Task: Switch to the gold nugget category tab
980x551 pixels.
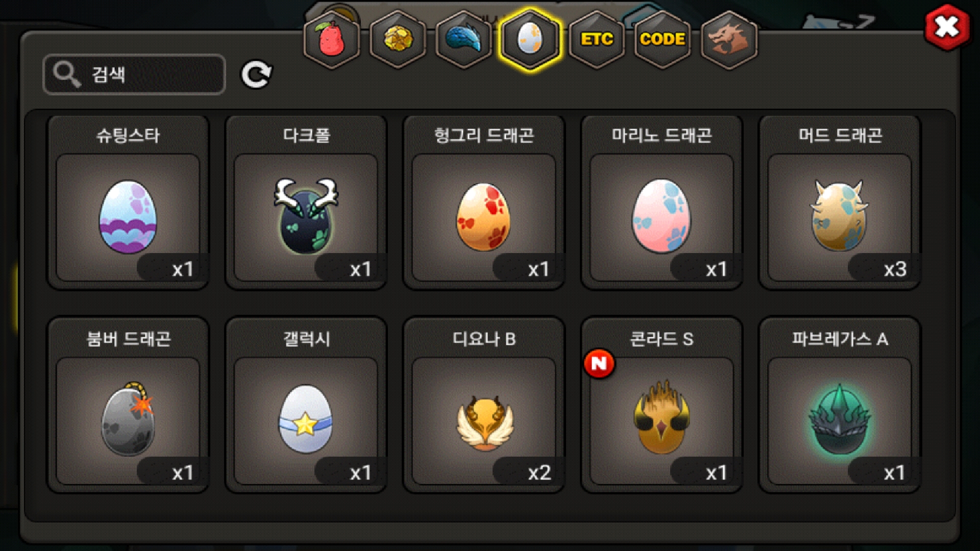Action: (x=398, y=39)
